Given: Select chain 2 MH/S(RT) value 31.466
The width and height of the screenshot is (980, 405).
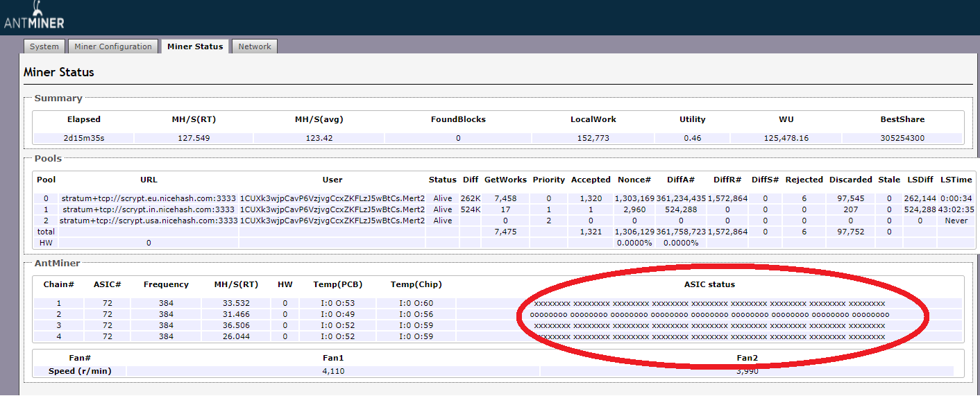Looking at the screenshot, I should pyautogui.click(x=236, y=314).
